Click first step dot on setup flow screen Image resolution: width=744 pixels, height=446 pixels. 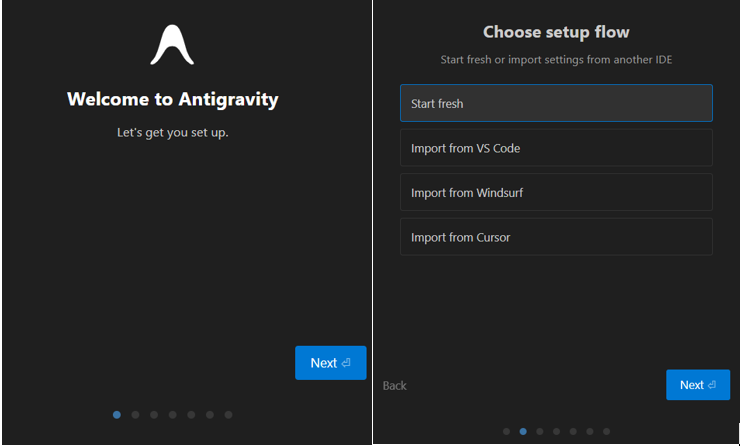[506, 432]
